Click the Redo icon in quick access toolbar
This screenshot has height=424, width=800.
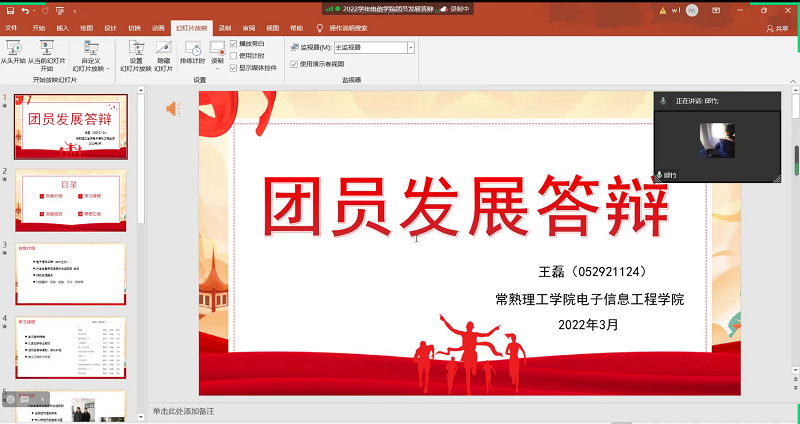[x=45, y=10]
